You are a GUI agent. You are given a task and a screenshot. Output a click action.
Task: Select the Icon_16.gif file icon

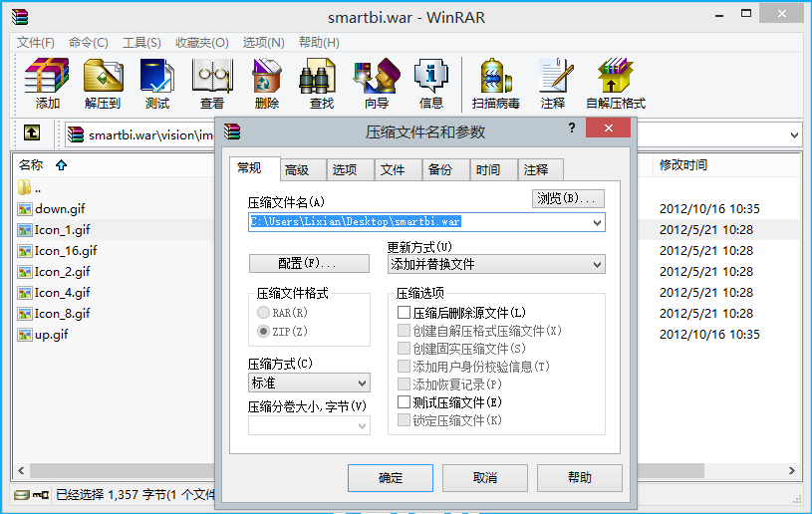[x=24, y=251]
